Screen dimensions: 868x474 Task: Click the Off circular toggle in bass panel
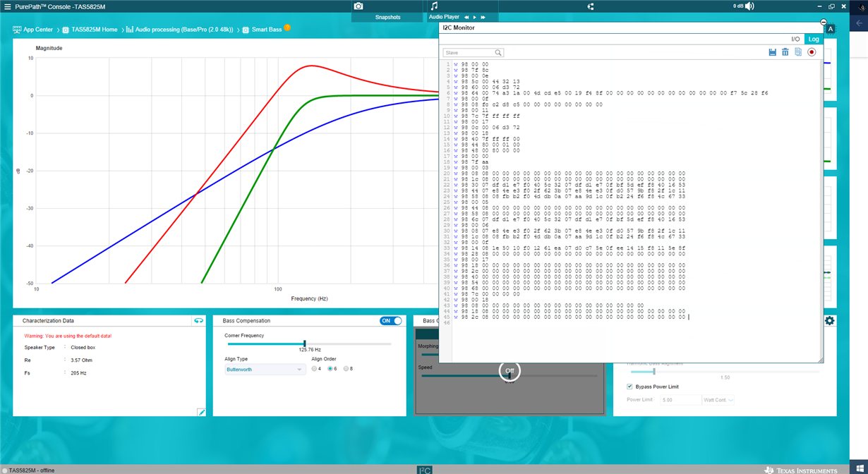point(510,370)
